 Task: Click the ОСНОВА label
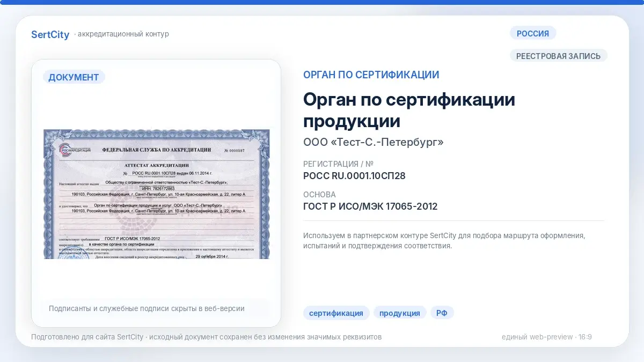pos(319,195)
